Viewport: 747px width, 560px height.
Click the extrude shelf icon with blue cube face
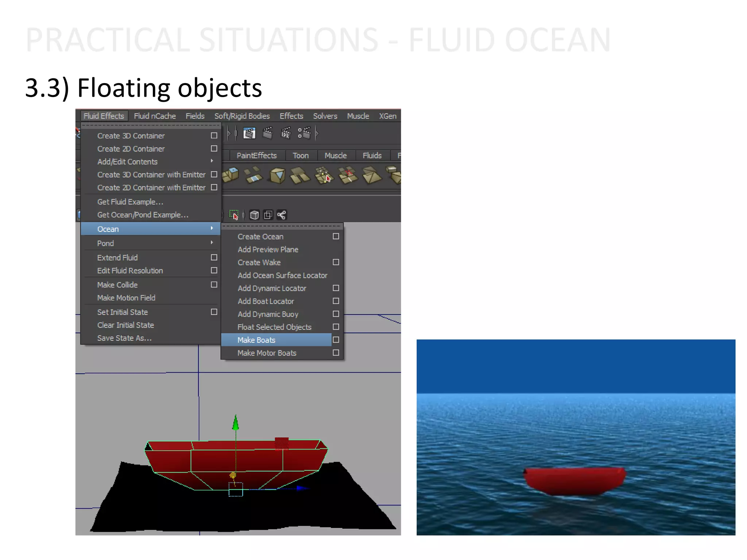tap(230, 175)
